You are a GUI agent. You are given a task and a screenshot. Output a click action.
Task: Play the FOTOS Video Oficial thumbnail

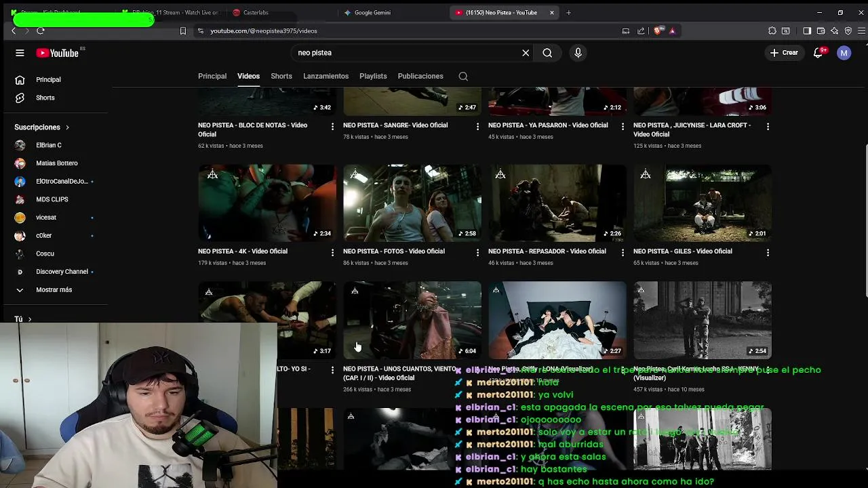[x=412, y=203]
